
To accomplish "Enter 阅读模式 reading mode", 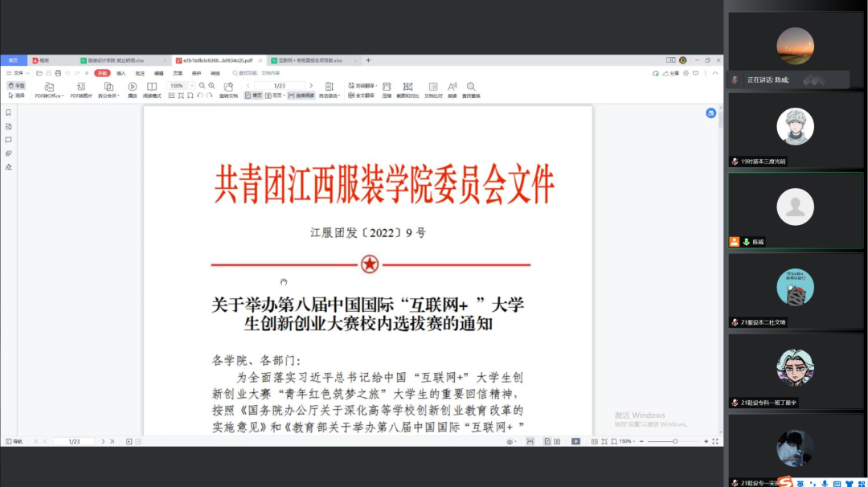I will click(x=152, y=87).
